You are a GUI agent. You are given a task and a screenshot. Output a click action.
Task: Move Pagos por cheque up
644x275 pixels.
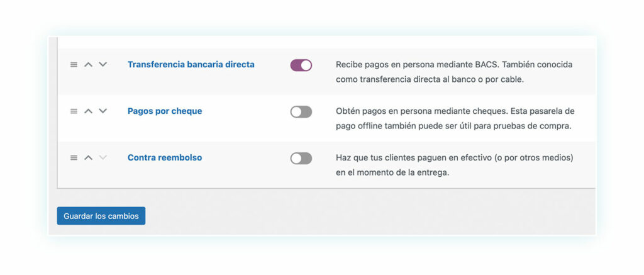point(88,111)
